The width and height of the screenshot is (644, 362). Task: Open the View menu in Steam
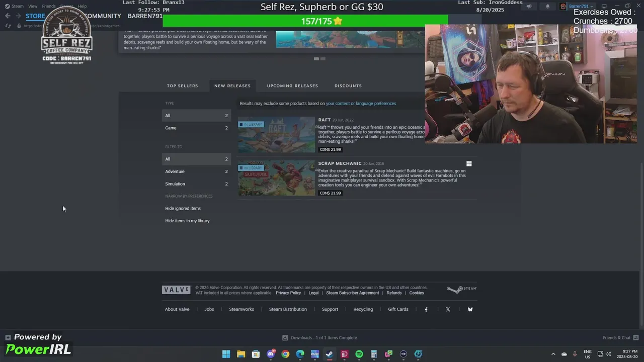(33, 6)
